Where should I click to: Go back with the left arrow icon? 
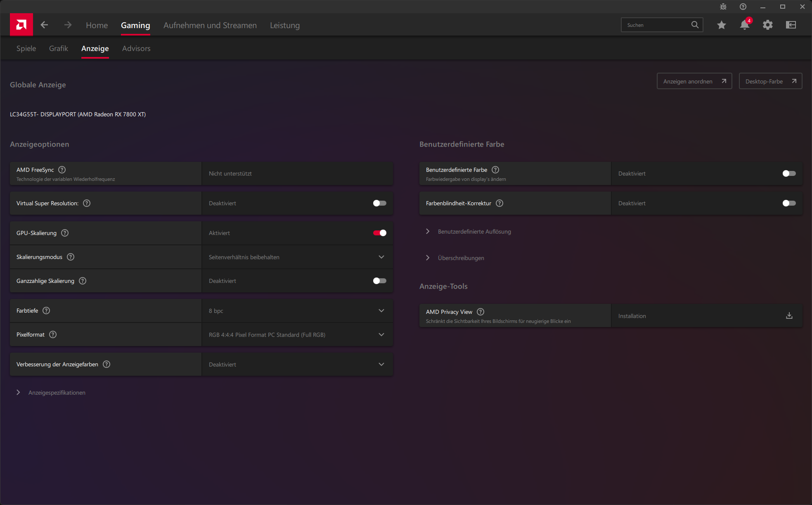44,25
